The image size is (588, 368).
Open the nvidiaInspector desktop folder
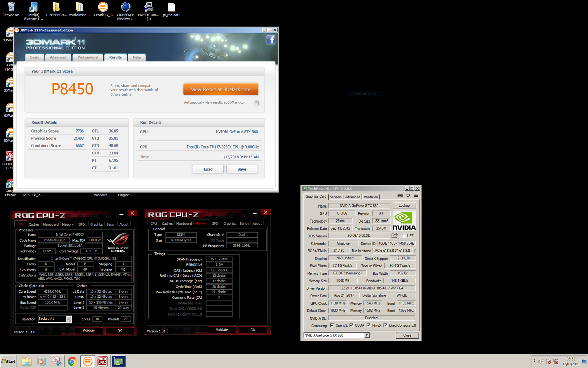[80, 10]
